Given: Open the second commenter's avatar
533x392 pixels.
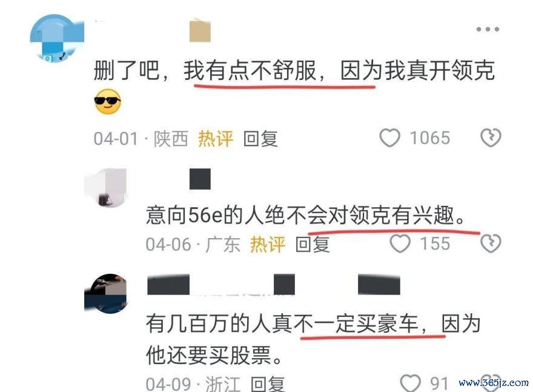Looking at the screenshot, I should (x=106, y=188).
